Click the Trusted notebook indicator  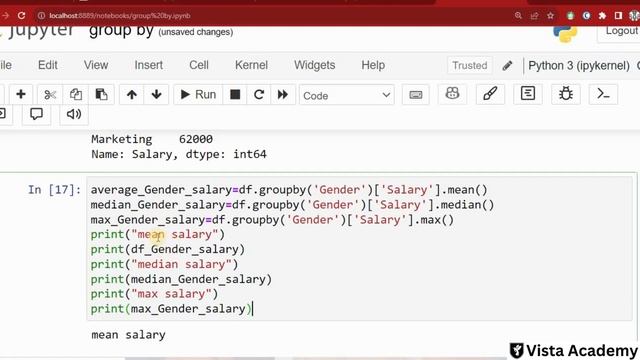(470, 65)
